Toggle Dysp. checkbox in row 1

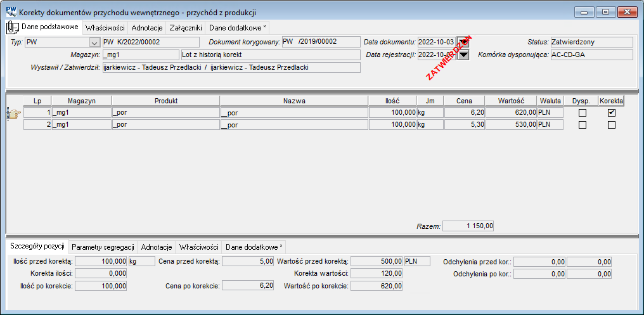pyautogui.click(x=582, y=113)
